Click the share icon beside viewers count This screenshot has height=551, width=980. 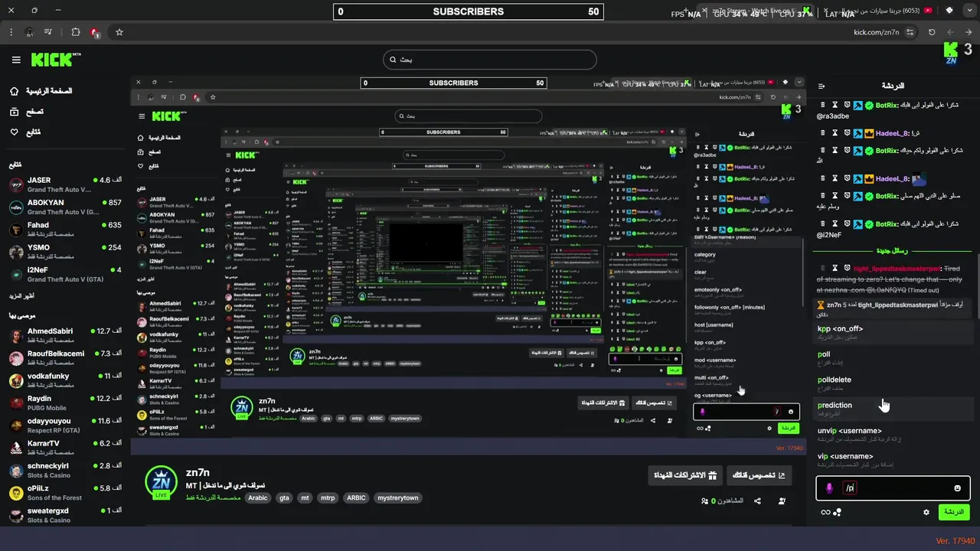(757, 501)
